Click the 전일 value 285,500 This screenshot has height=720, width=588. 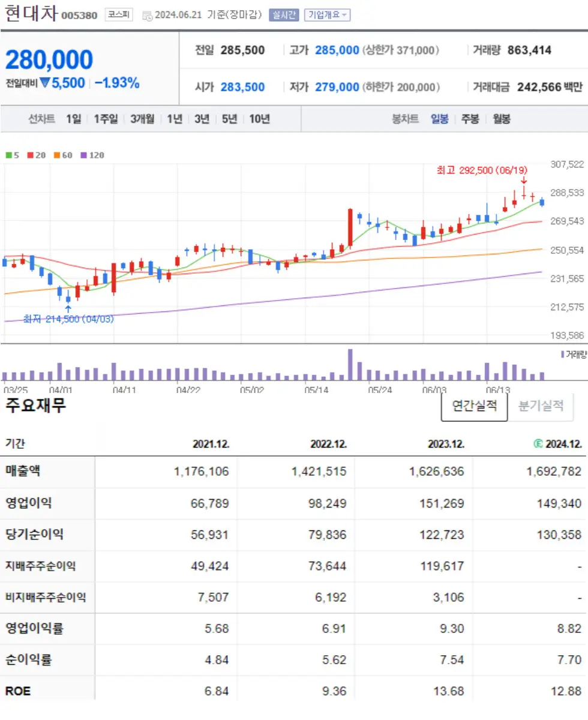(x=242, y=50)
